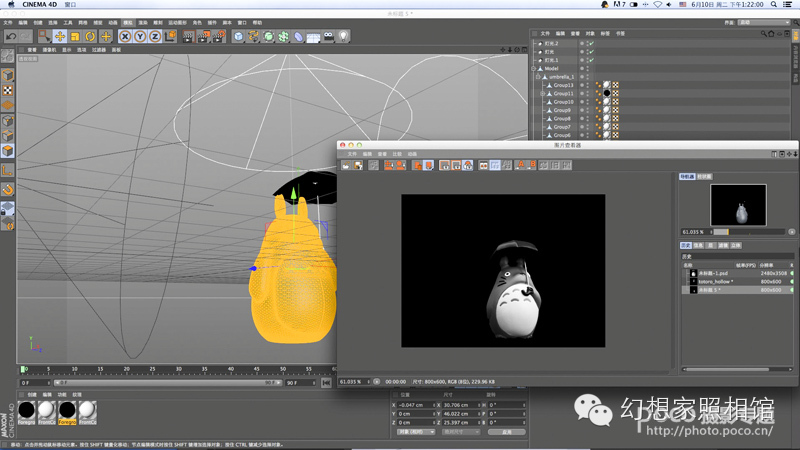Click the home icon in Object Manager

771,34
